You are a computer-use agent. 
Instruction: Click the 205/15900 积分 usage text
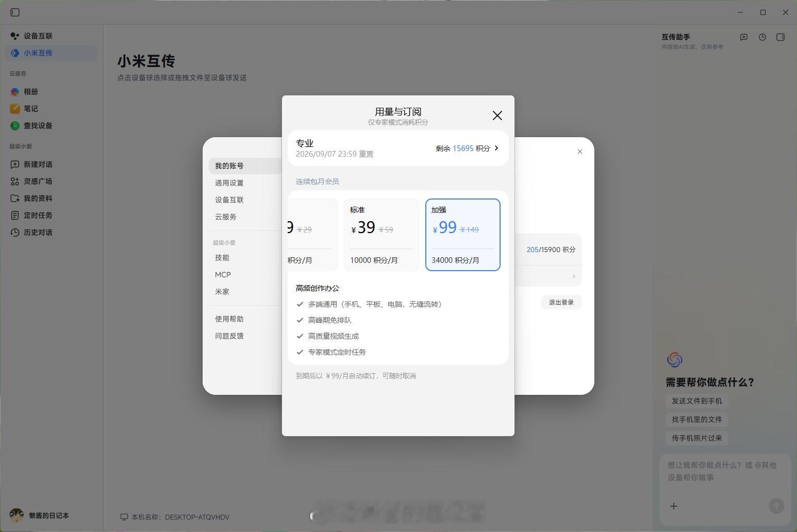tap(551, 250)
